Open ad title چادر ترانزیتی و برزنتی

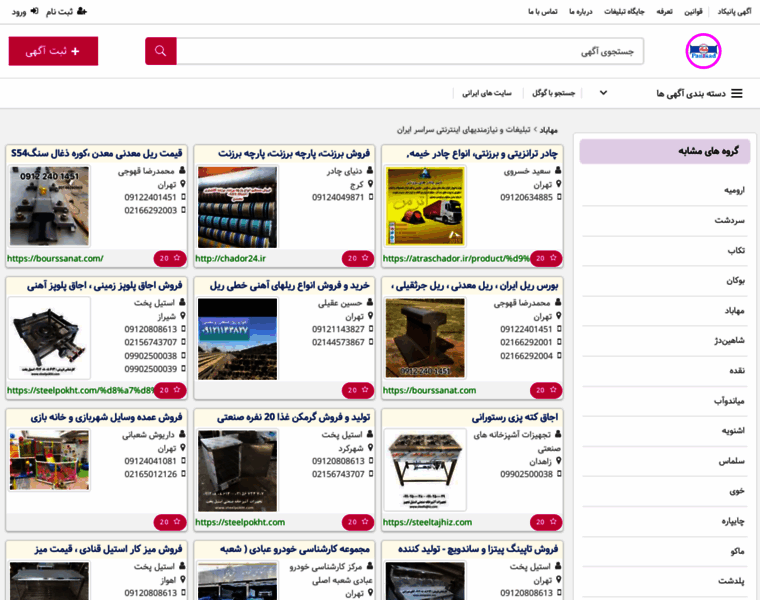482,154
